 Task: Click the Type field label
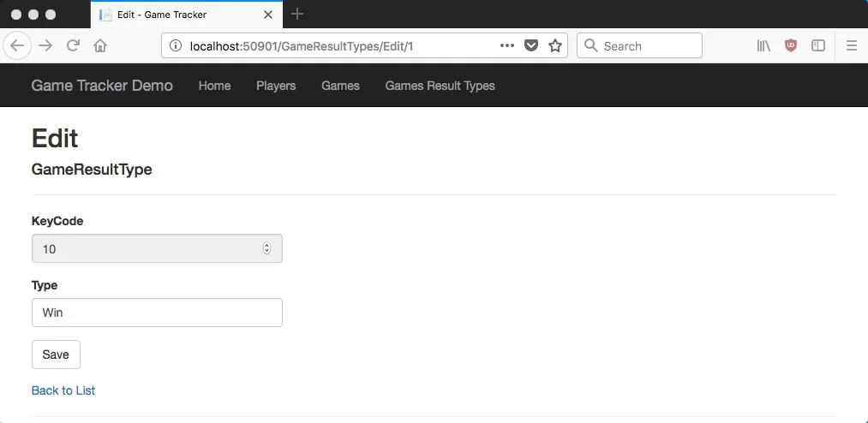(45, 285)
